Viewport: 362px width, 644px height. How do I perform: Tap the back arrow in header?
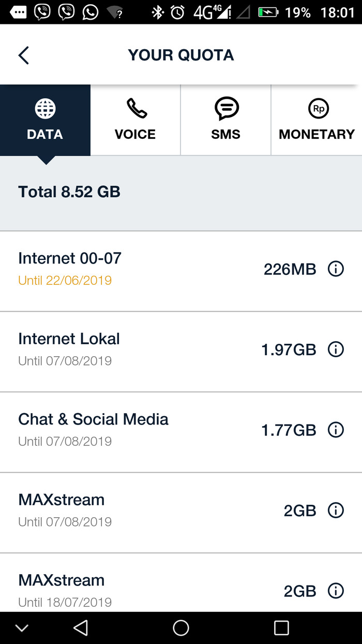pyautogui.click(x=23, y=55)
